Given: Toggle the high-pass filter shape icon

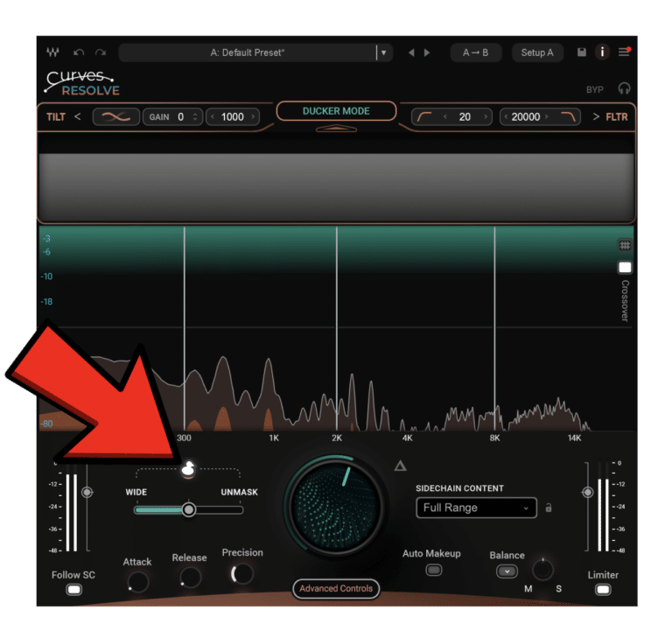Looking at the screenshot, I should tap(424, 116).
